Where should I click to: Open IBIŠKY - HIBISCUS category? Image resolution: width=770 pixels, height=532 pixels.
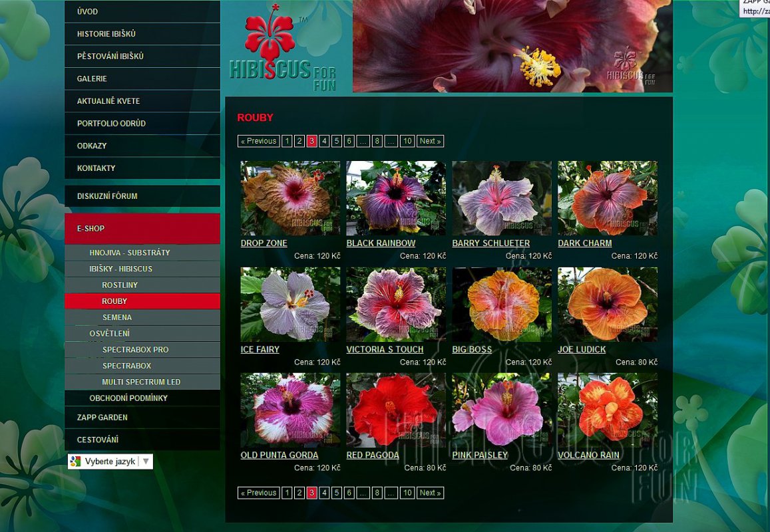point(142,269)
